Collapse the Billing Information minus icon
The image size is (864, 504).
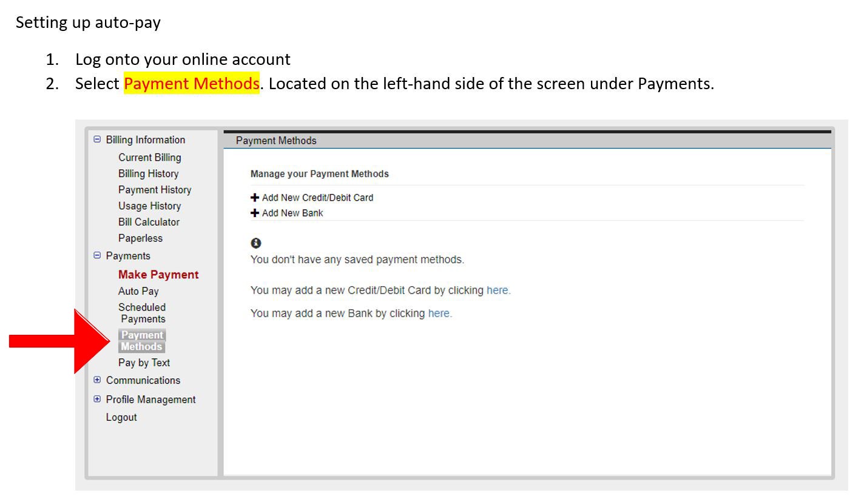(97, 139)
